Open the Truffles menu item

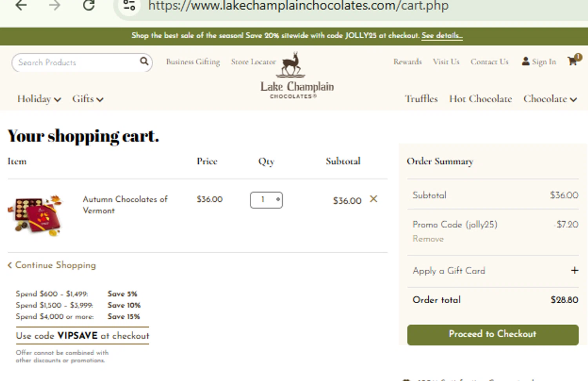(421, 99)
